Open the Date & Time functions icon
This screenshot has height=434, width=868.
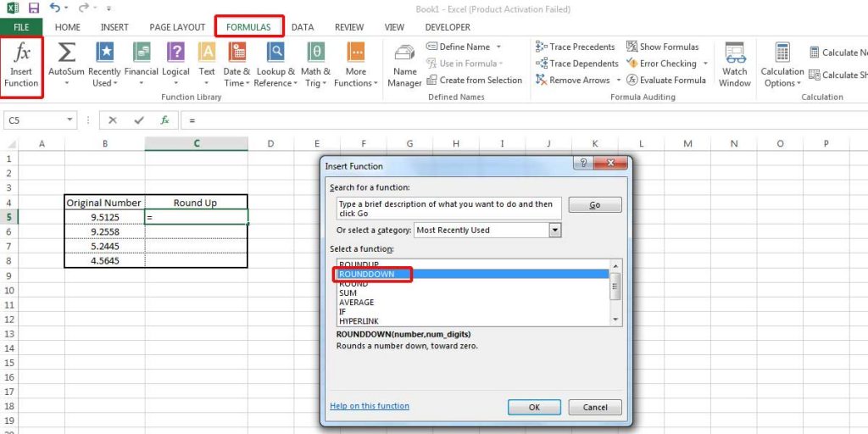coord(237,52)
